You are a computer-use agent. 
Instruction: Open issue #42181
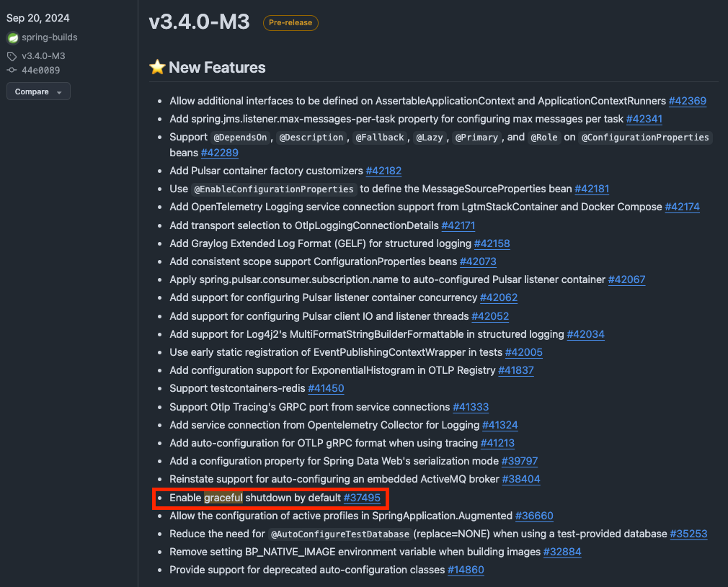tap(592, 189)
